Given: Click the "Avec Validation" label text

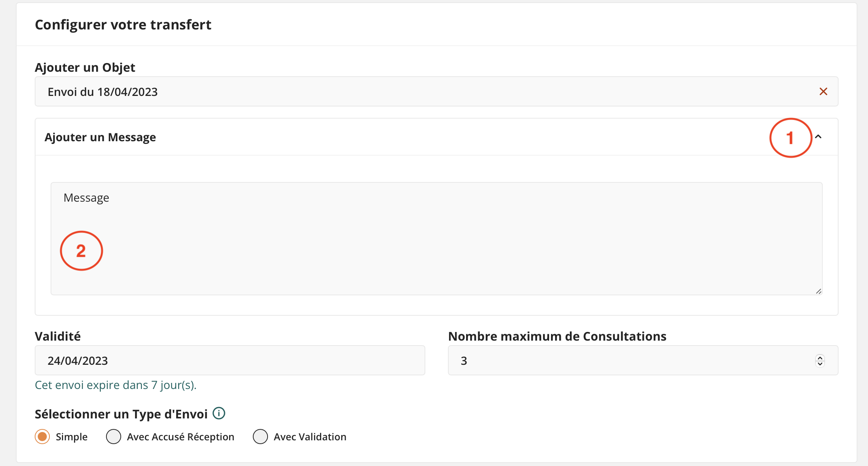Looking at the screenshot, I should (x=310, y=437).
